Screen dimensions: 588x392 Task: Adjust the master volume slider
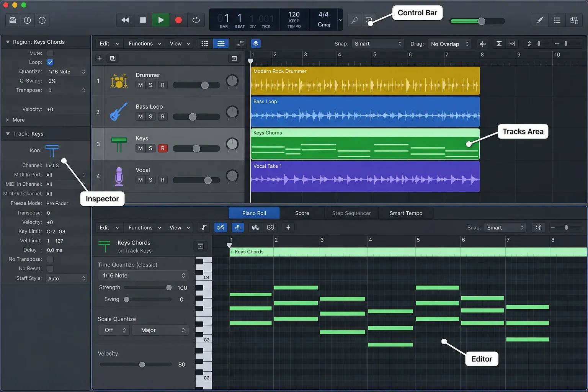point(477,21)
